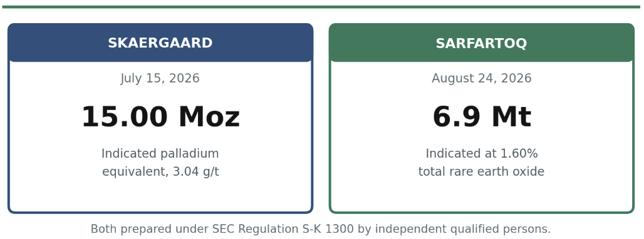Click the 'total rare earth oxide' line
The image size is (644, 239).
[481, 172]
